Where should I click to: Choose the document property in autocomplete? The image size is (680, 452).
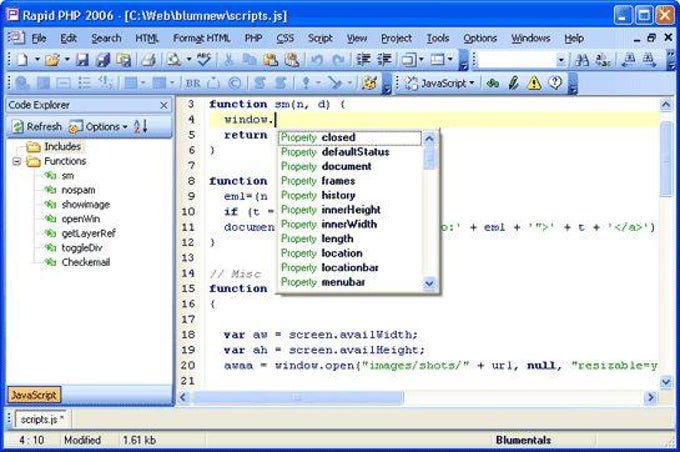350,167
